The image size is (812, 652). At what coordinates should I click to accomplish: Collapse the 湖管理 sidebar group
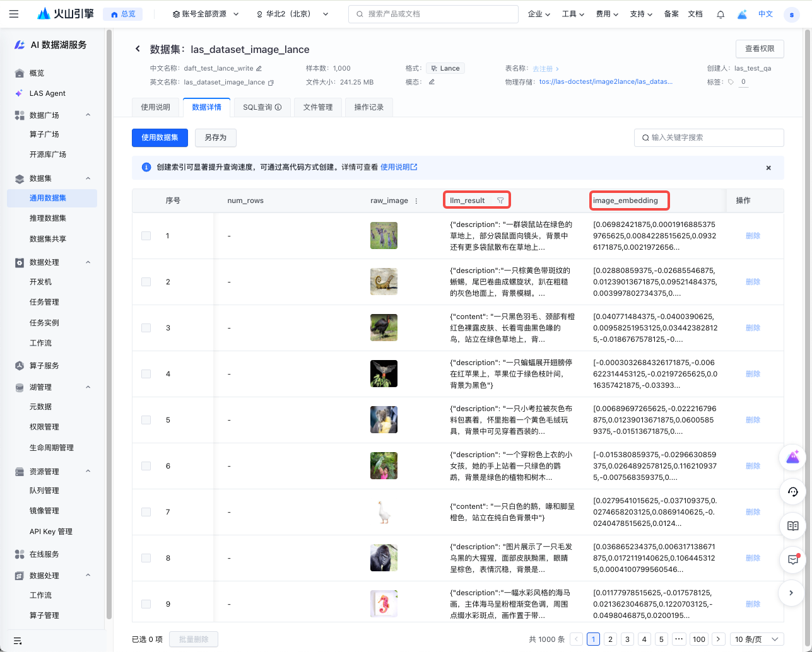(x=88, y=387)
